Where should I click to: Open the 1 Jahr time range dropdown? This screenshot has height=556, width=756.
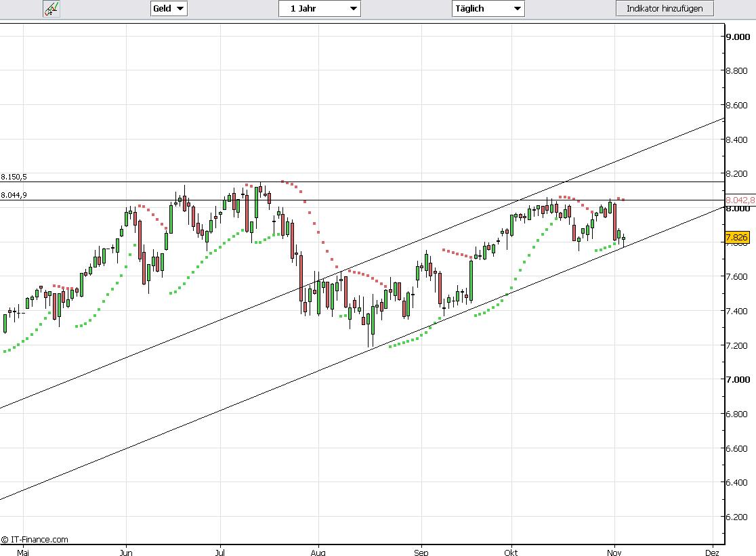point(320,9)
